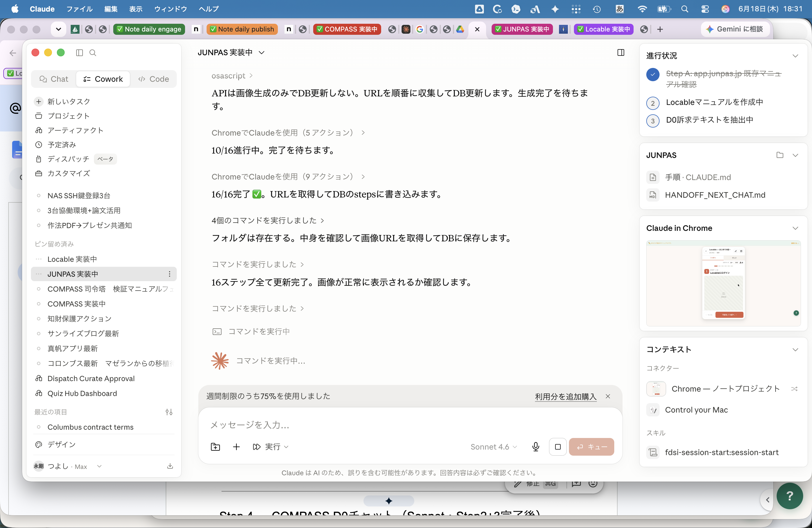Open the 知財保護アクション task
812x528 pixels.
[x=104, y=319]
